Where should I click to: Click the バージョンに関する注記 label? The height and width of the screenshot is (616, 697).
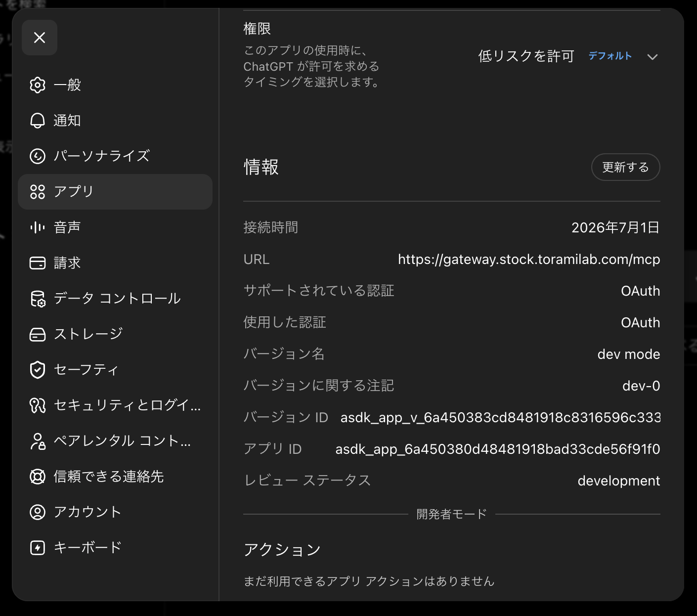coord(319,386)
